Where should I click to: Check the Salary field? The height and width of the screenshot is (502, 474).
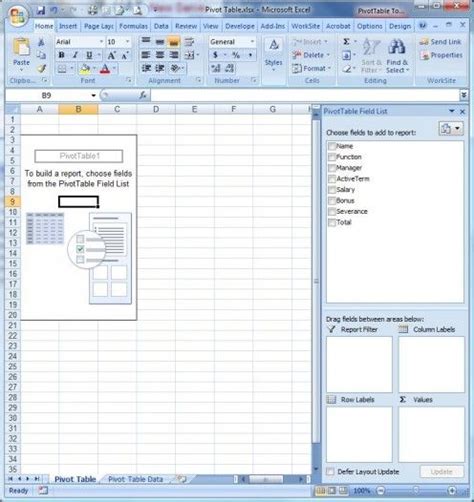point(332,190)
